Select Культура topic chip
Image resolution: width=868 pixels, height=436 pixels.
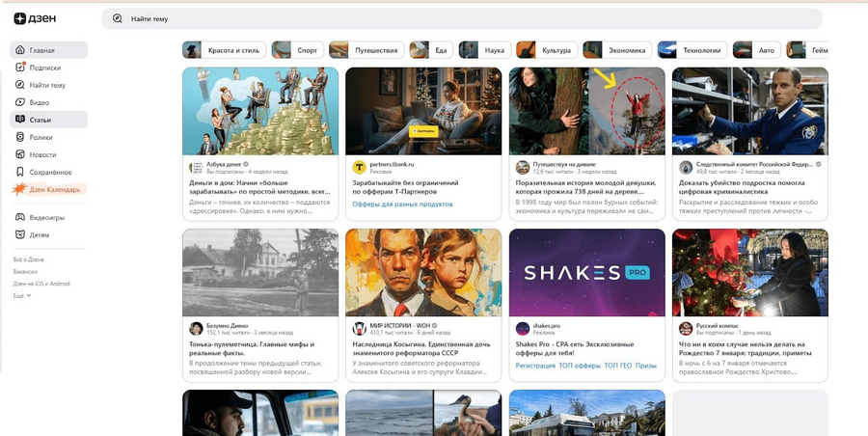click(547, 50)
